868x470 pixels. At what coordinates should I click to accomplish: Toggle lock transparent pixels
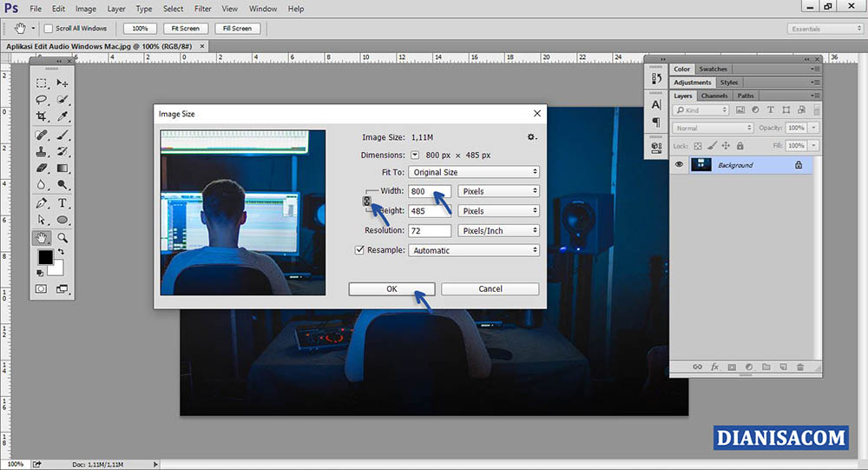698,146
